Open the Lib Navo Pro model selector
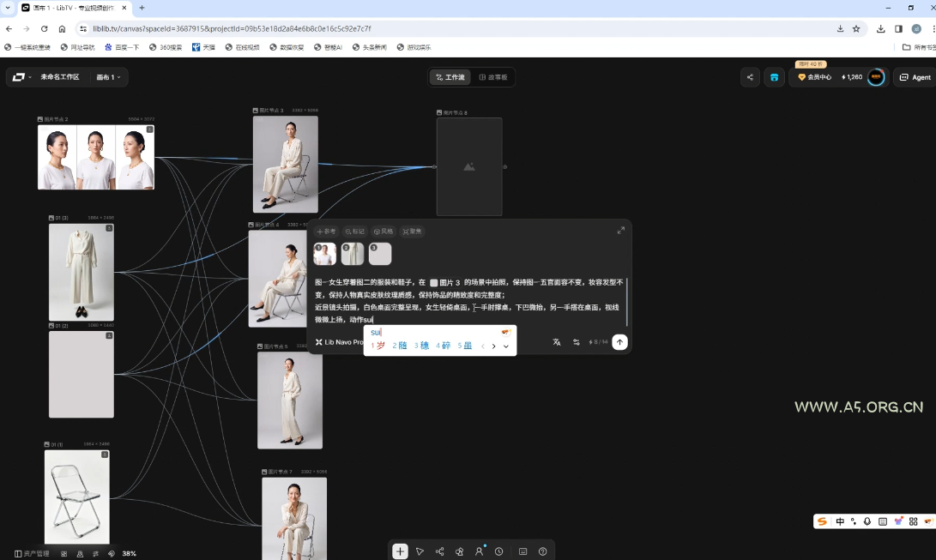 pos(339,342)
